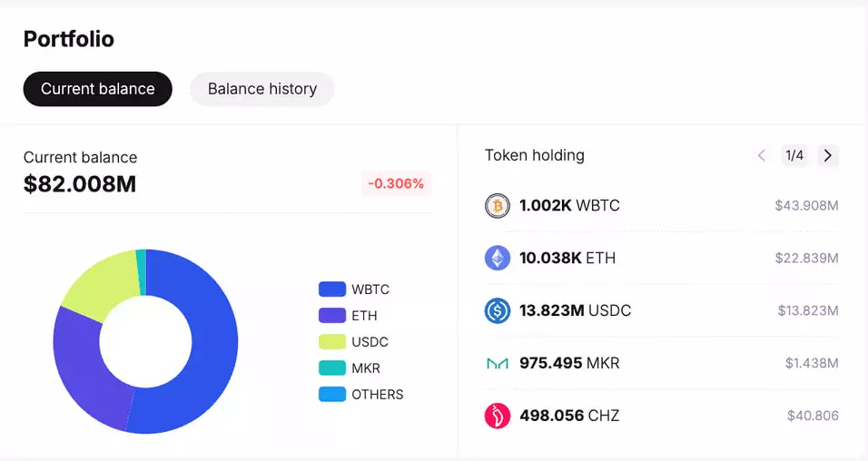
Task: Open the 498.056 CHZ holding row
Action: tap(662, 416)
